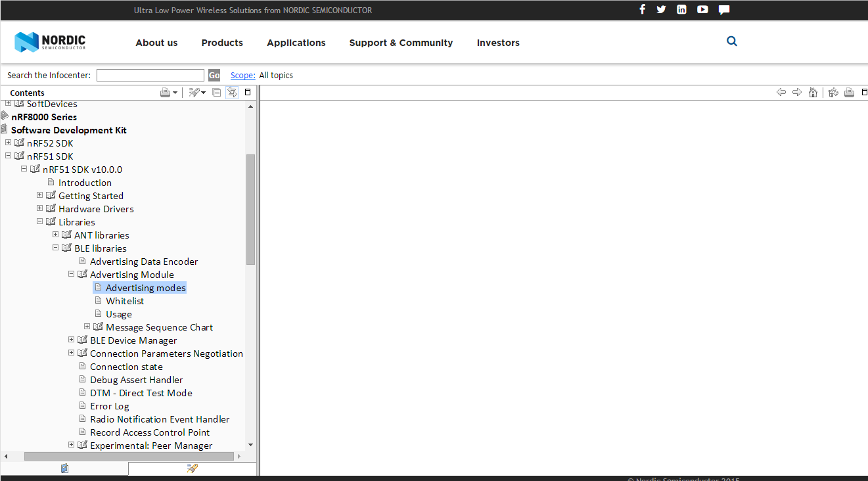This screenshot has height=481, width=868.
Task: Open the Whitelist topic
Action: tap(125, 301)
